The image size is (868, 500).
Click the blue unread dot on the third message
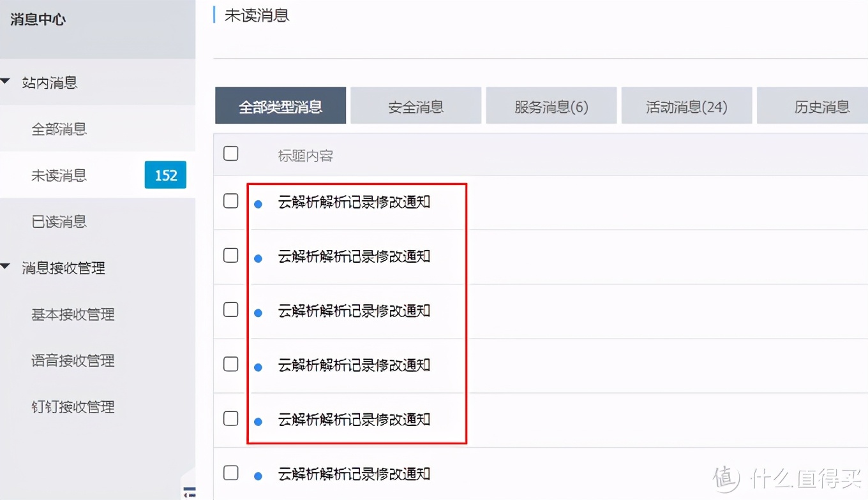[x=258, y=312]
